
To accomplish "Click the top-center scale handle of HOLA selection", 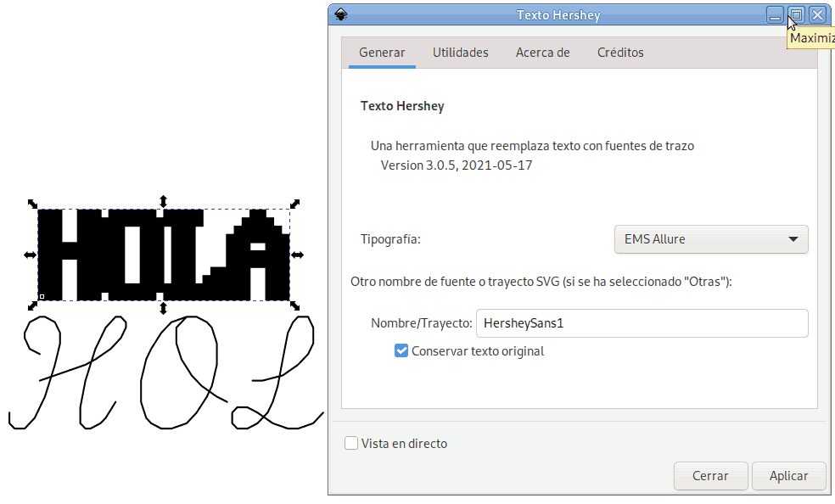I will pyautogui.click(x=164, y=201).
